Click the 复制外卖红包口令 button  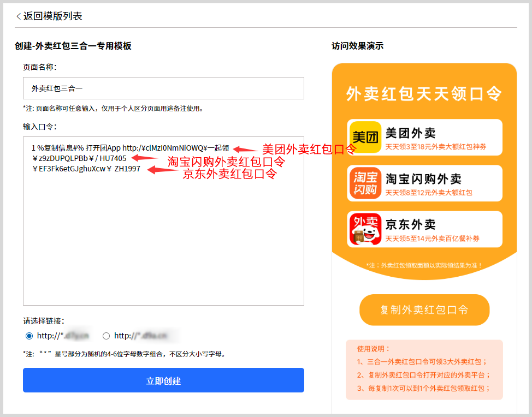tap(424, 309)
